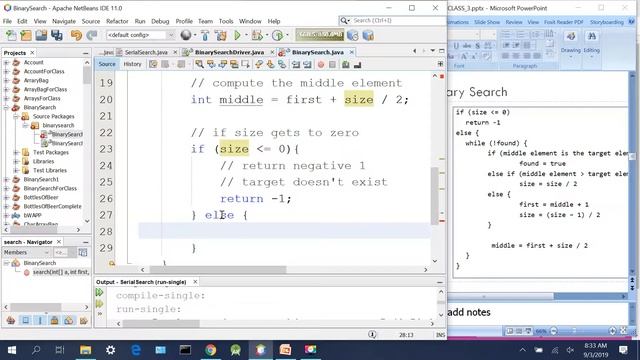Click the Source view button

pos(107,64)
